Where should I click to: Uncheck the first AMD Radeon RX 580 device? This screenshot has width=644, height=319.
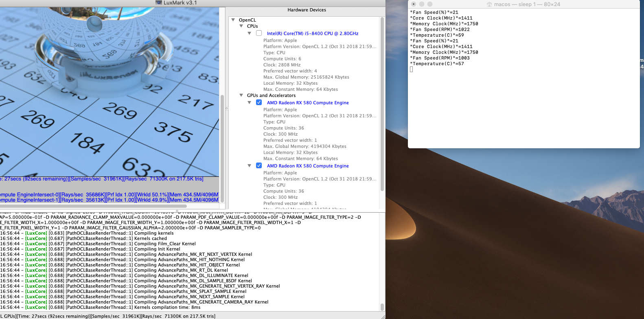click(259, 103)
